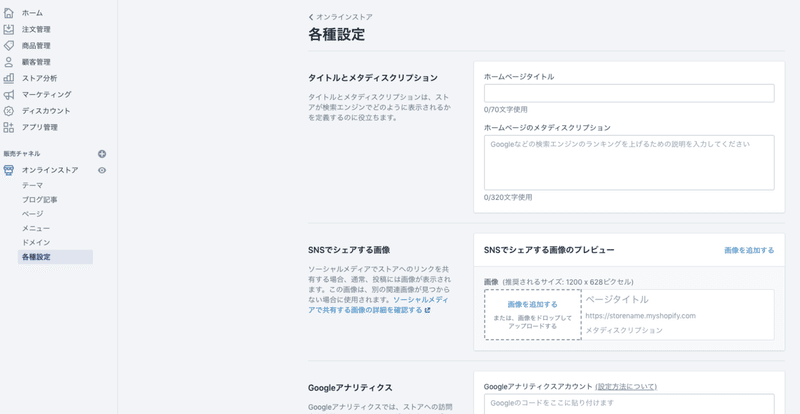This screenshot has height=414, width=800.
Task: Click the discount badge icon
Action: tap(9, 111)
